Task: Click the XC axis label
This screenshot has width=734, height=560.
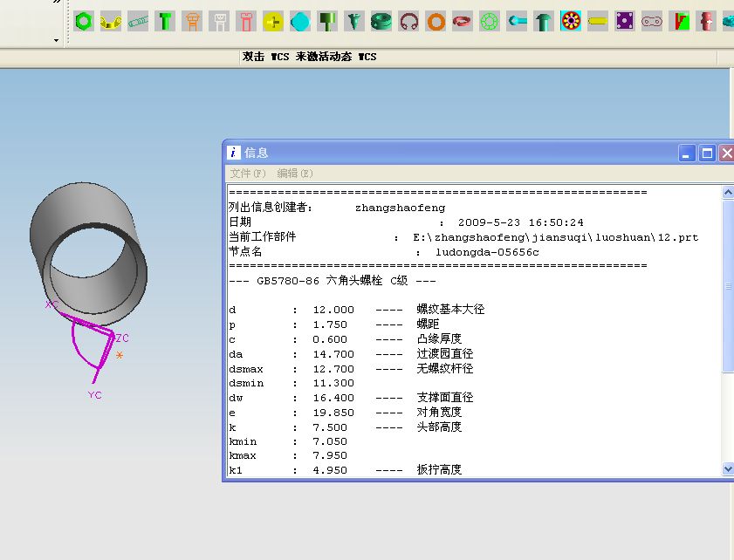Action: click(51, 304)
